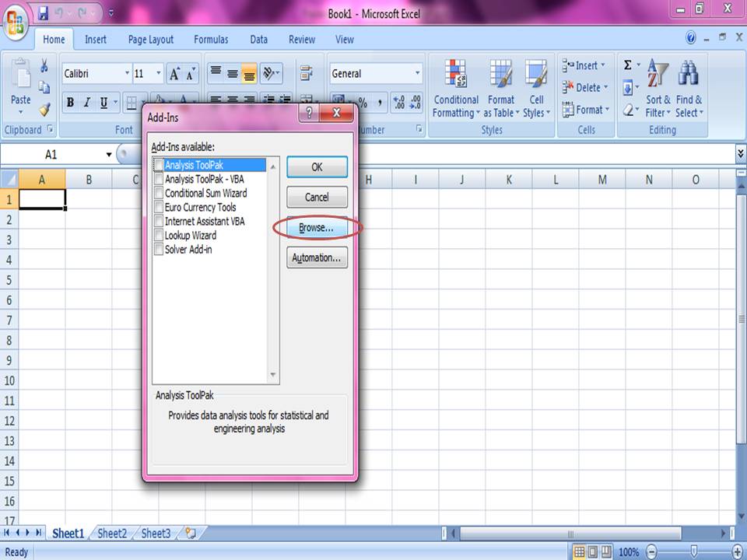Open the Data ribbon tab
747x560 pixels.
[258, 40]
